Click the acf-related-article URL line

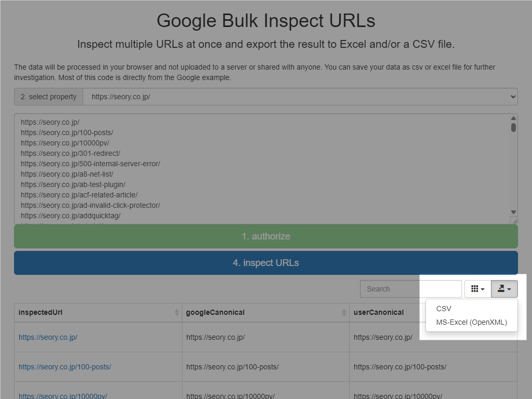[x=79, y=195]
